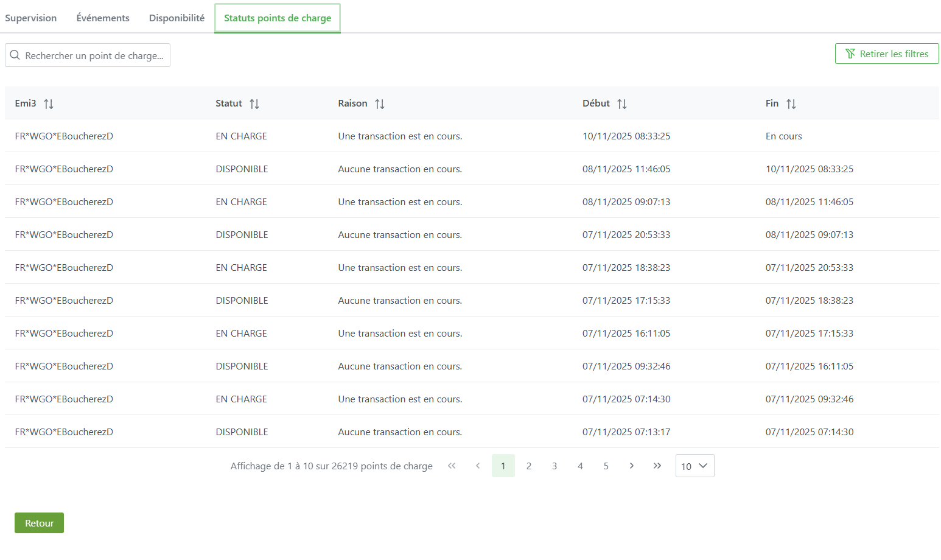Viewport: 941px width, 560px height.
Task: Sort table by Emi3 column icon
Action: coord(49,104)
